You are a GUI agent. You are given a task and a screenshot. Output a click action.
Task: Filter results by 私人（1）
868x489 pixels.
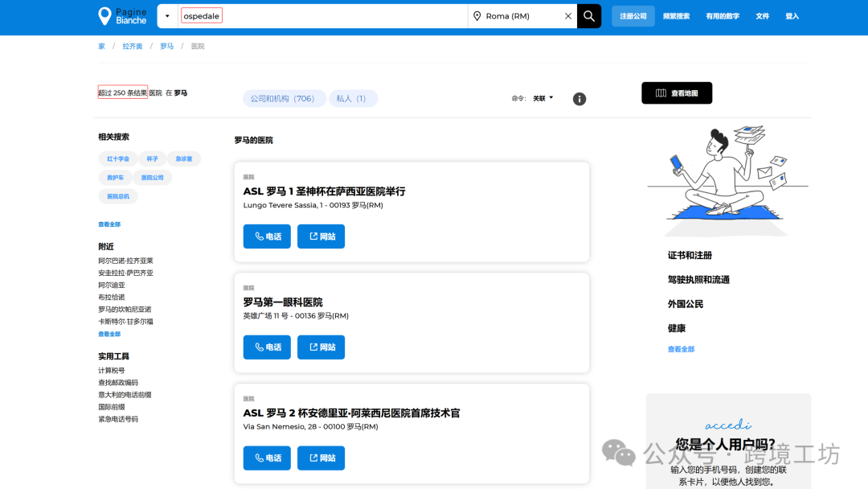354,97
